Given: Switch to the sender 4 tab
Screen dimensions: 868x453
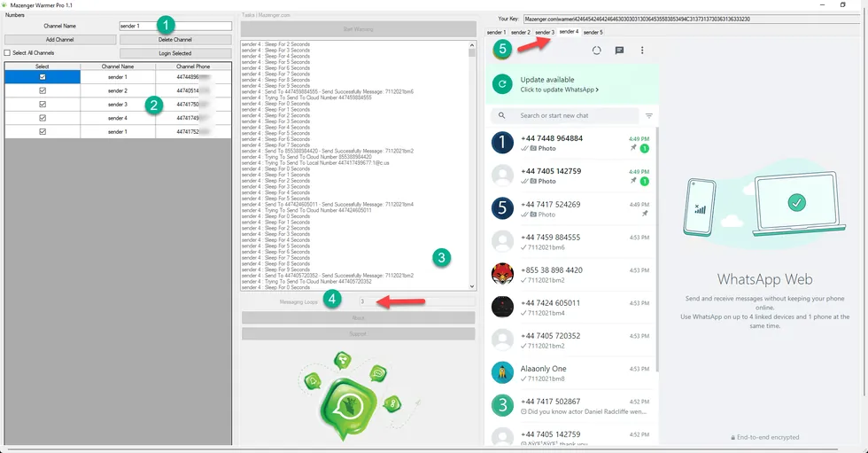Looking at the screenshot, I should 569,32.
